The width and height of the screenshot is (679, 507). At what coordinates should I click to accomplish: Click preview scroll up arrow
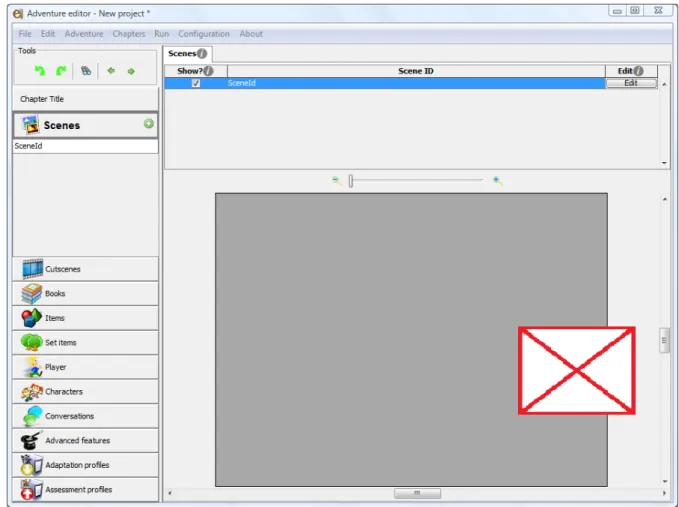665,199
